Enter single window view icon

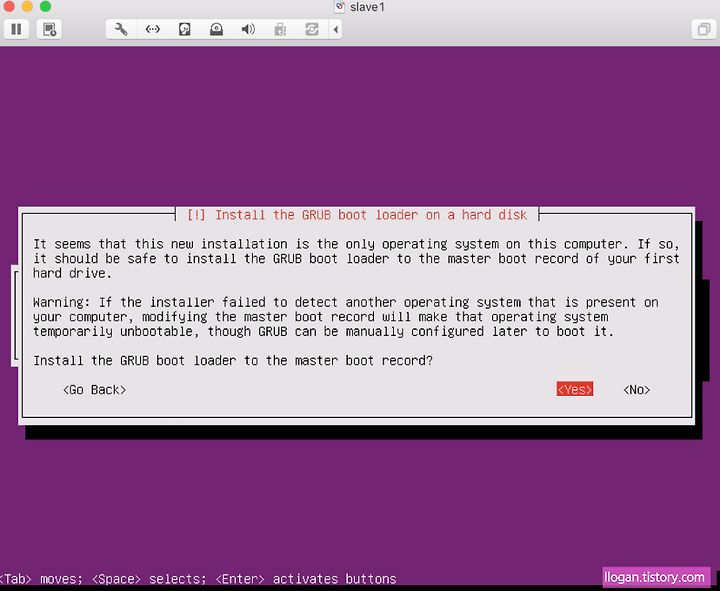pyautogui.click(x=703, y=29)
